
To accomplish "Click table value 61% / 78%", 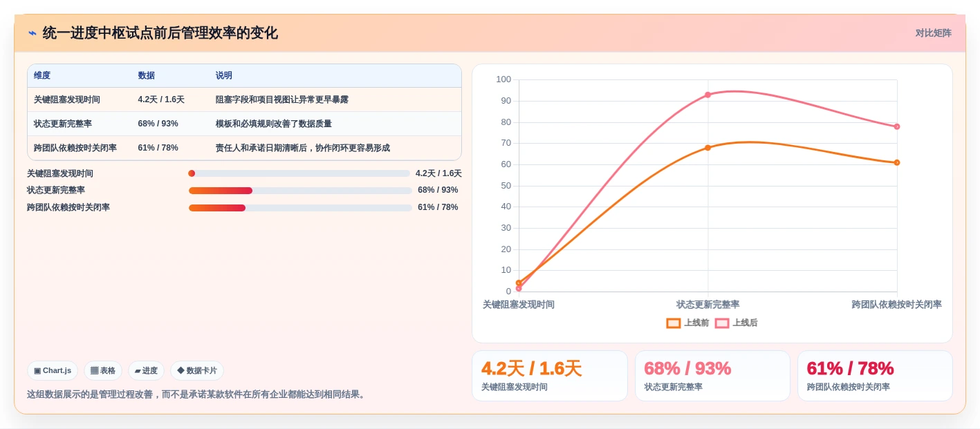I will click(158, 148).
